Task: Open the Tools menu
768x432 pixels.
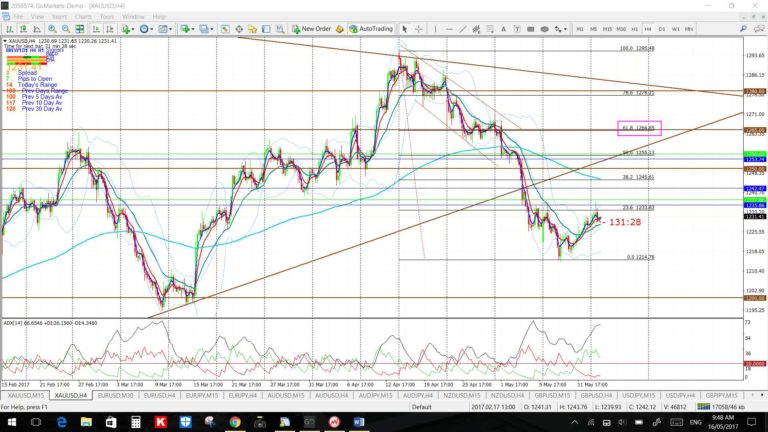Action: click(107, 17)
